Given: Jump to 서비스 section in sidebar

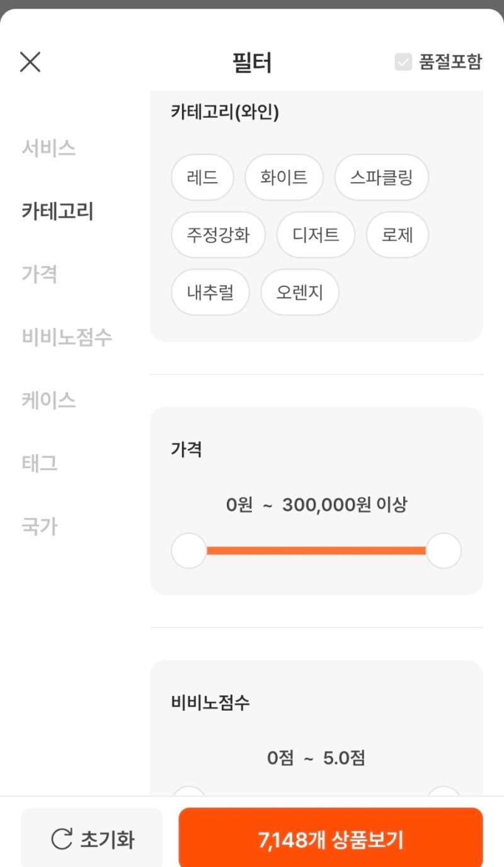Looking at the screenshot, I should 49,148.
